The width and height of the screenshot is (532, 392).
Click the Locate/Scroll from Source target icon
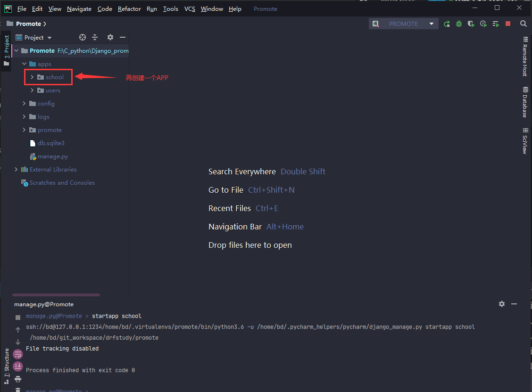point(83,37)
